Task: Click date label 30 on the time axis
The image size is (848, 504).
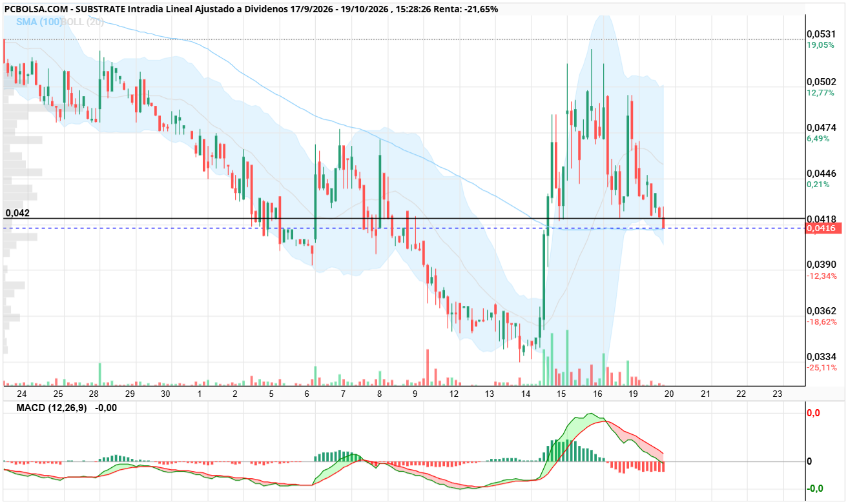Action: (165, 394)
